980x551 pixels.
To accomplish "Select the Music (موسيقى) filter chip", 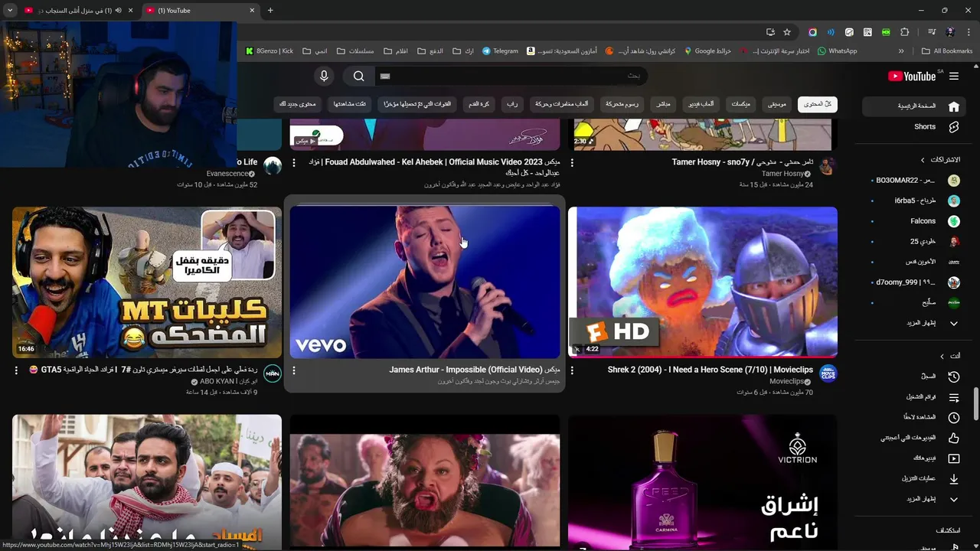I will tap(777, 104).
